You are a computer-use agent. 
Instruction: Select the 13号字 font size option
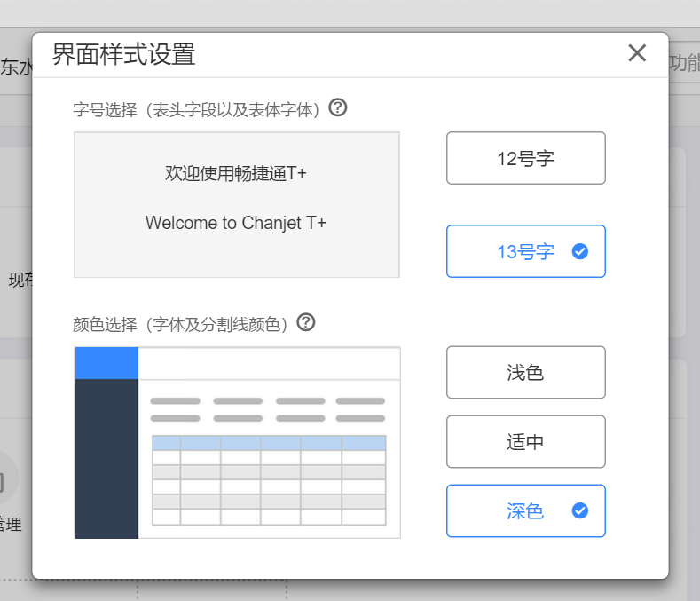click(x=526, y=251)
